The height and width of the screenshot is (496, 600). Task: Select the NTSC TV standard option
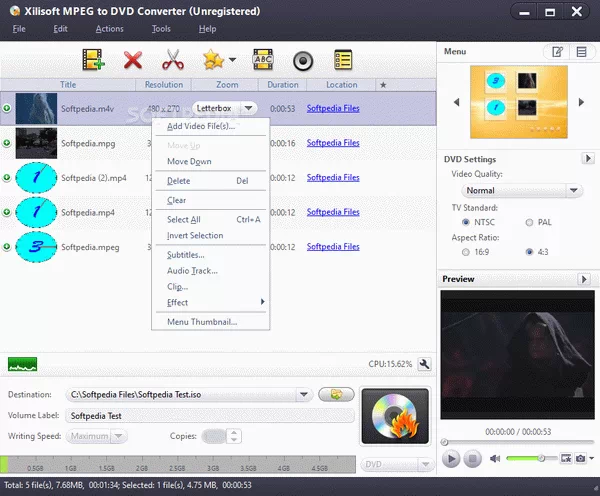pyautogui.click(x=466, y=222)
